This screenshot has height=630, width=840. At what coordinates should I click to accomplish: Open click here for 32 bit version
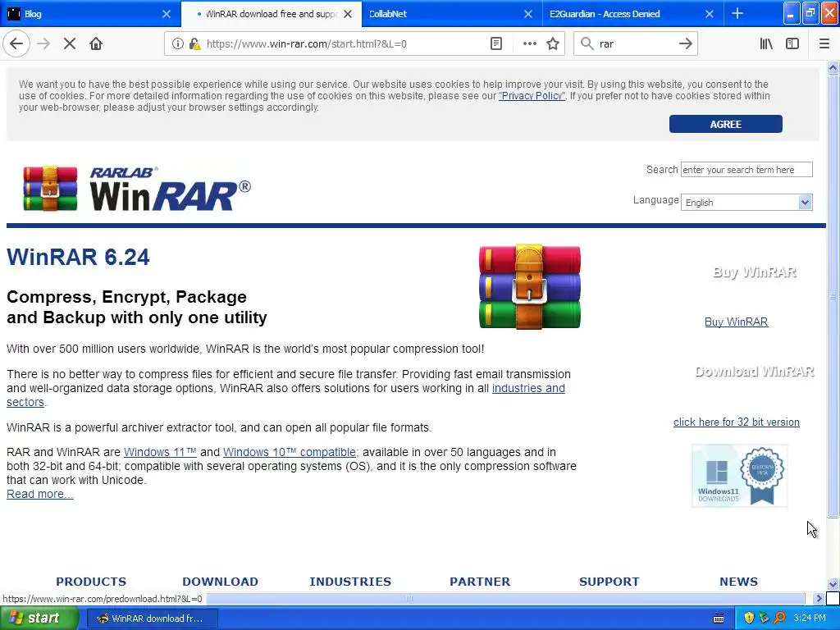pos(737,422)
